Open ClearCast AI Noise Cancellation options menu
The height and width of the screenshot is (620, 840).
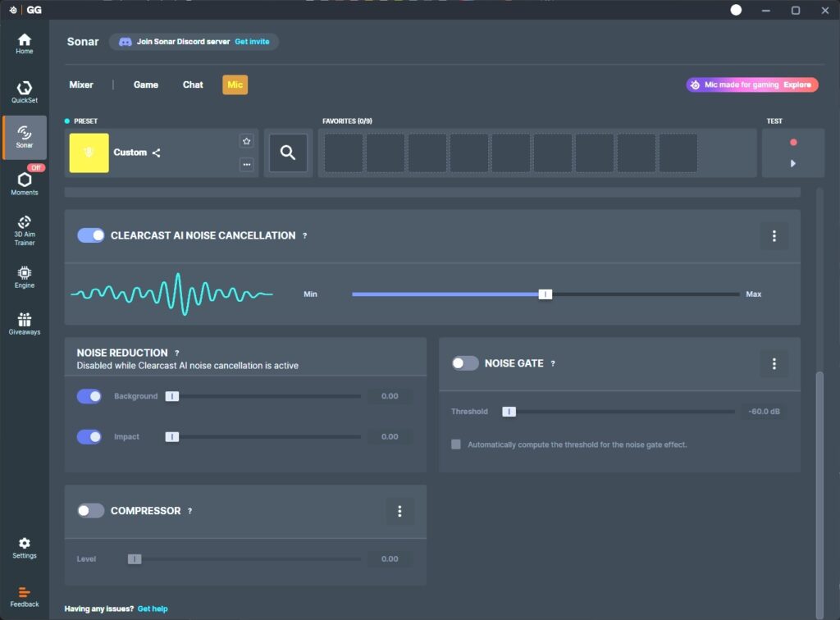click(x=774, y=236)
